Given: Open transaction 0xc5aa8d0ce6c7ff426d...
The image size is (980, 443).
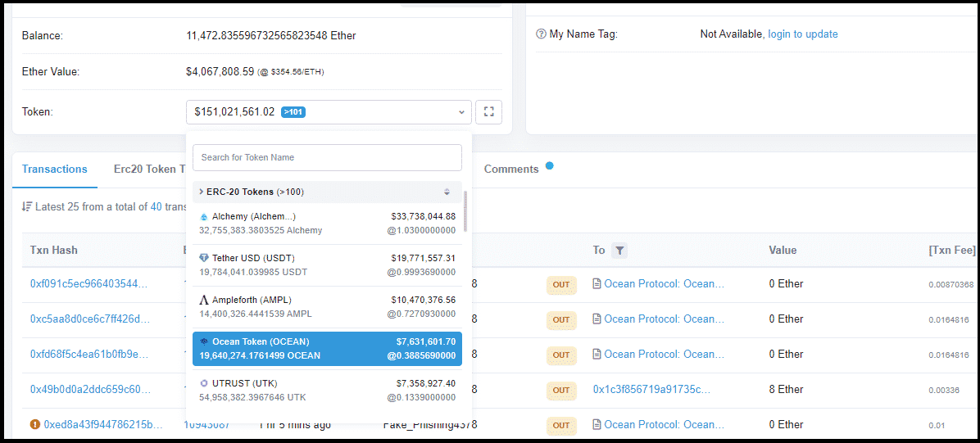Looking at the screenshot, I should click(90, 319).
